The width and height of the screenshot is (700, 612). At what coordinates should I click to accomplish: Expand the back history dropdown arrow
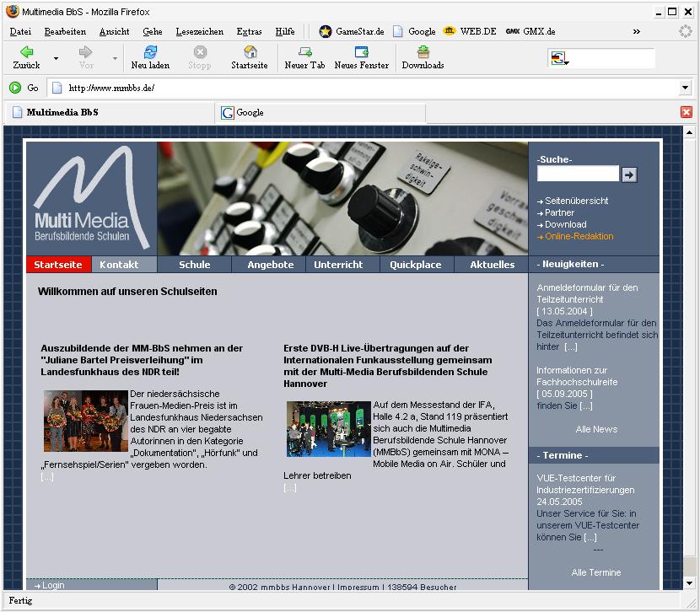57,58
